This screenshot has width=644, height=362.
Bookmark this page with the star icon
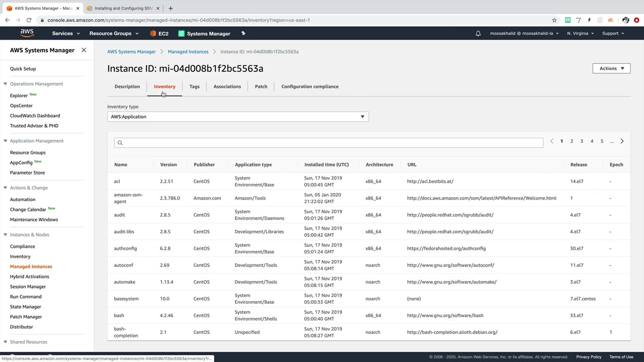554,20
